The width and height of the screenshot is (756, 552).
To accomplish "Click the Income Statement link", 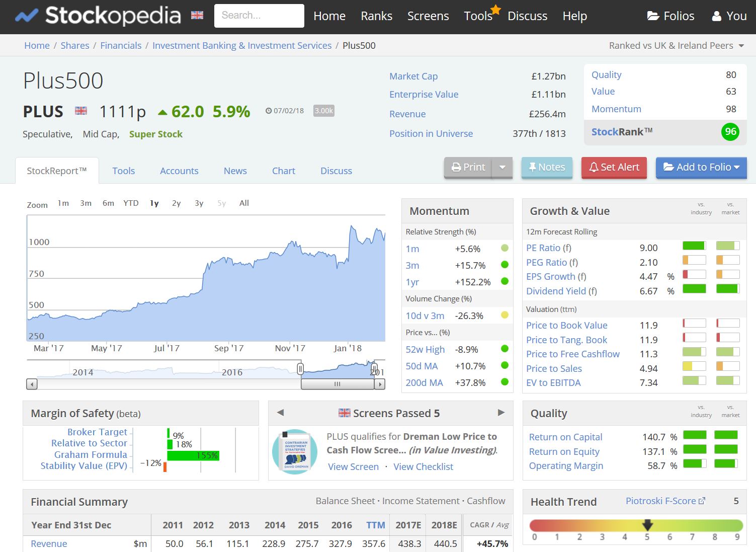I will click(421, 501).
